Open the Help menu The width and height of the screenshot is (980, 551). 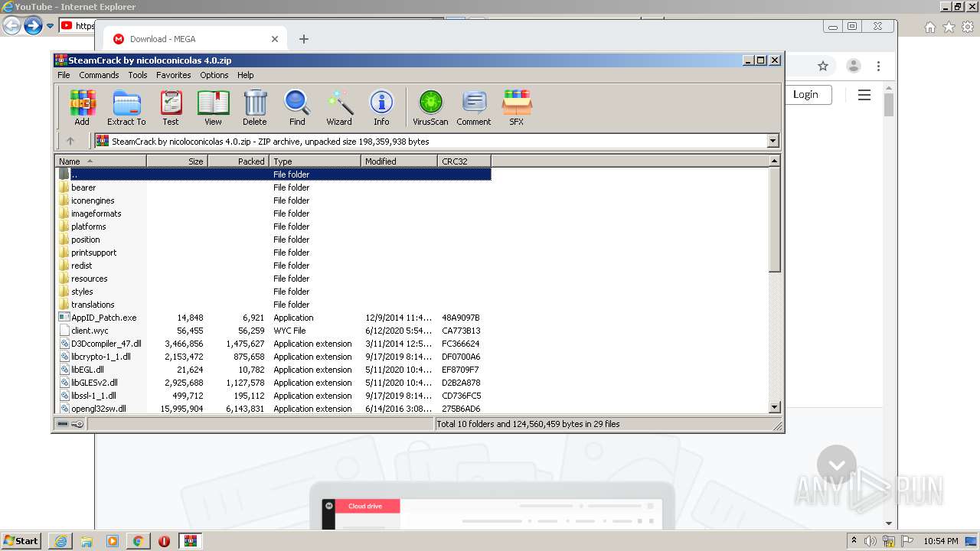[245, 75]
